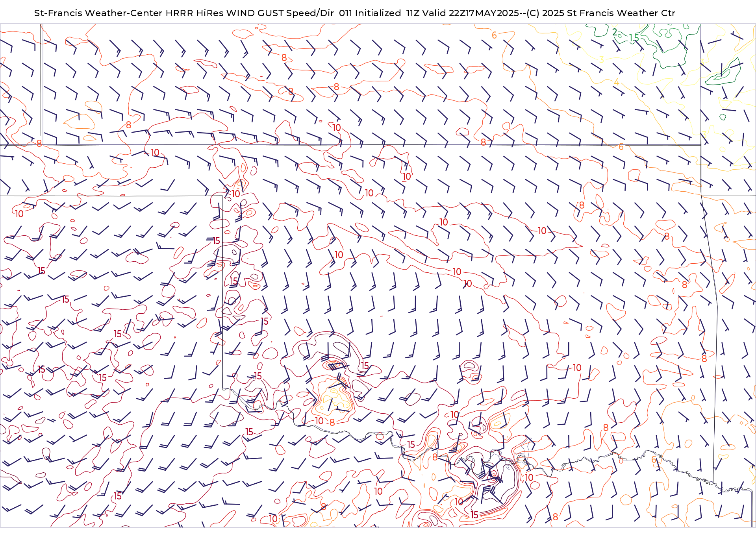Click the "HRRR HiRes WIND GUST Speed/Dir" title text
The image size is (756, 551).
250,13
